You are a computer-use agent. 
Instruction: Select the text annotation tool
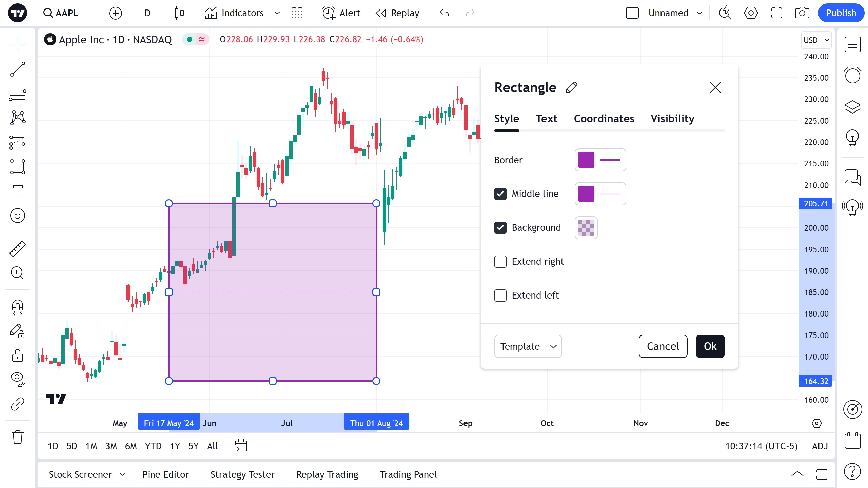[18, 191]
